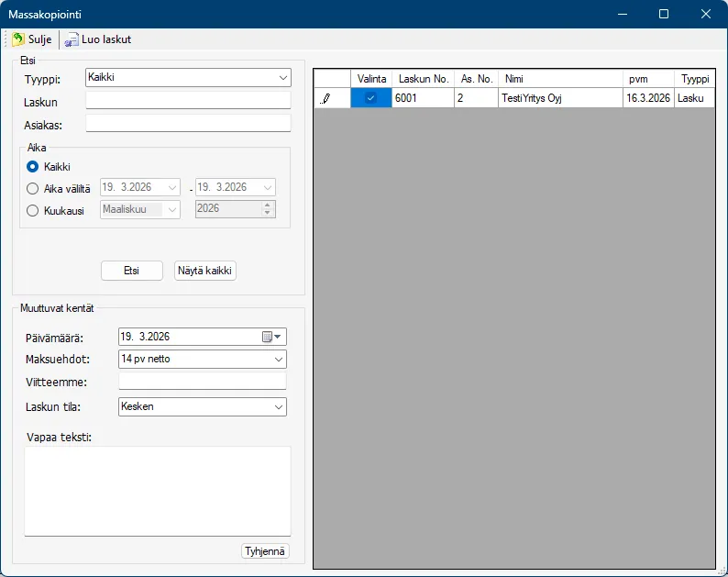This screenshot has height=577, width=728.
Task: Click the Viitteemme input field
Action: click(x=202, y=382)
